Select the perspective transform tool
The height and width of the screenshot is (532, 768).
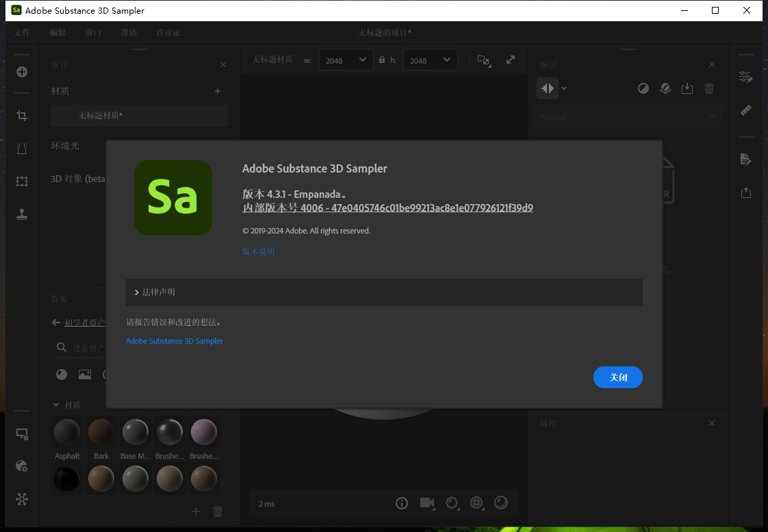pos(22,148)
